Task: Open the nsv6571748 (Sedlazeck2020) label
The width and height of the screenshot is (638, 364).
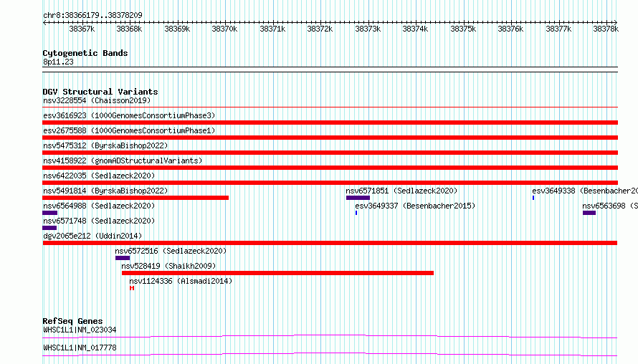Action: [99, 221]
